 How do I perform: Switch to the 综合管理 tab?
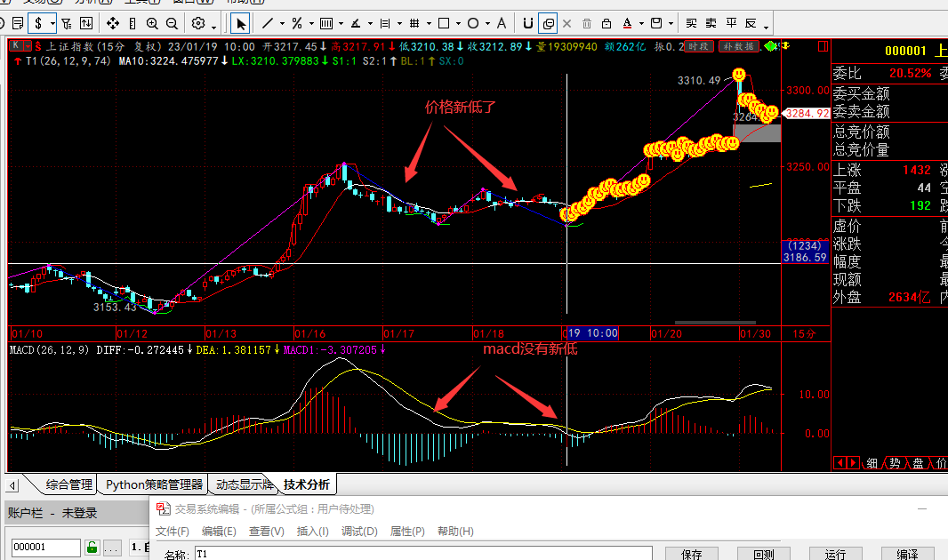coord(69,484)
